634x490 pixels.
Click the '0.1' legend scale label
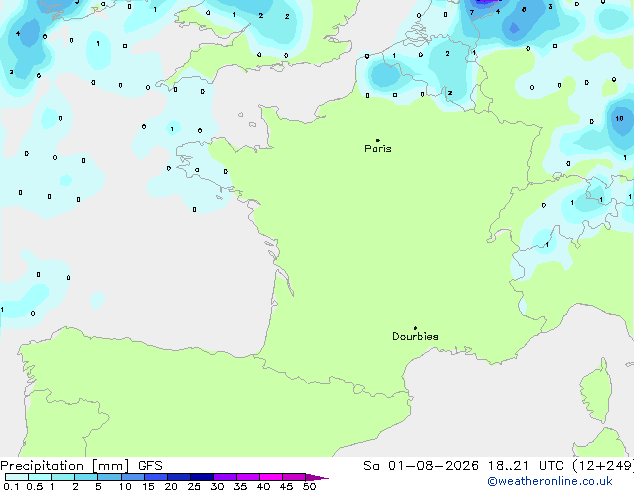(x=11, y=486)
